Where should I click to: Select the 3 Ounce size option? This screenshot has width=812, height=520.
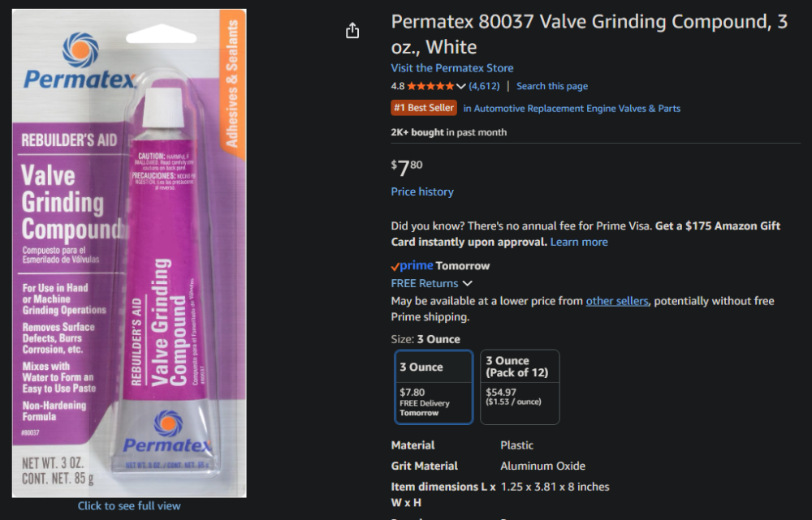coord(434,387)
